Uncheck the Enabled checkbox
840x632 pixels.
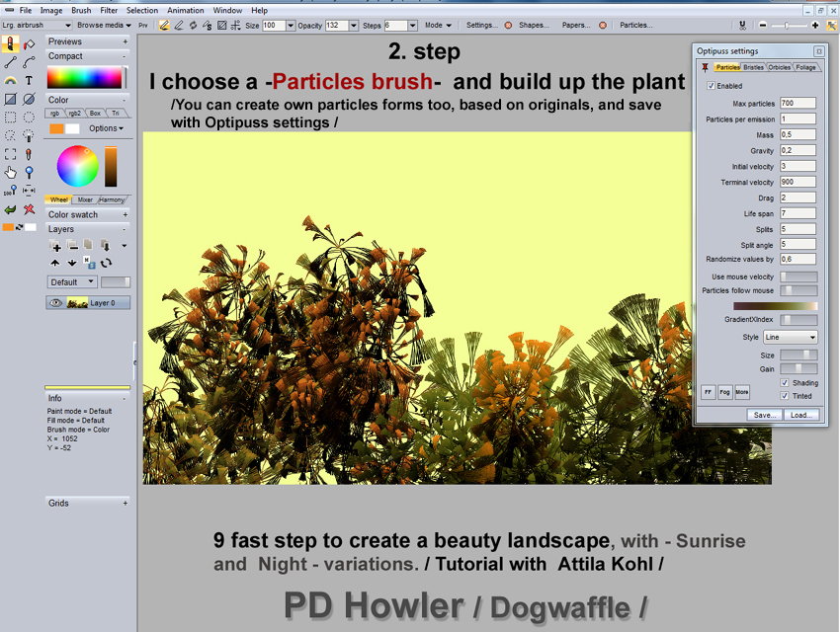711,86
